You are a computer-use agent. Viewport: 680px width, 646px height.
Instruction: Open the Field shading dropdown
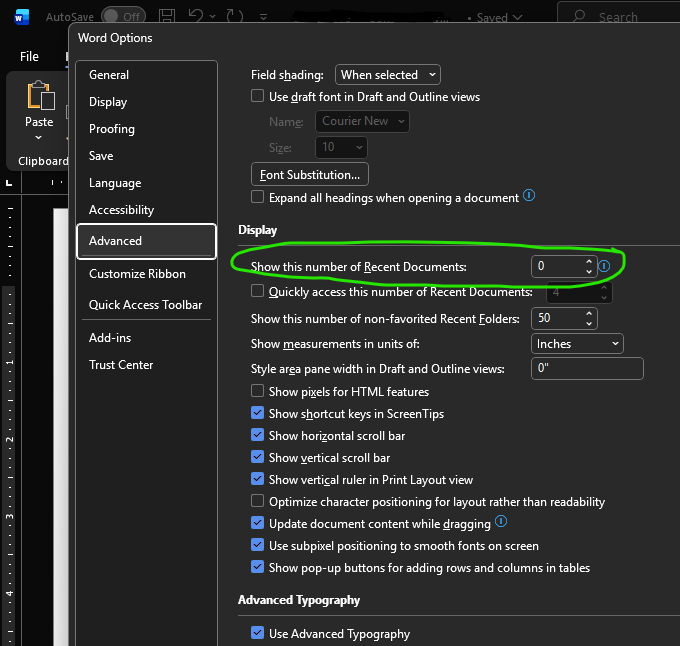[388, 75]
